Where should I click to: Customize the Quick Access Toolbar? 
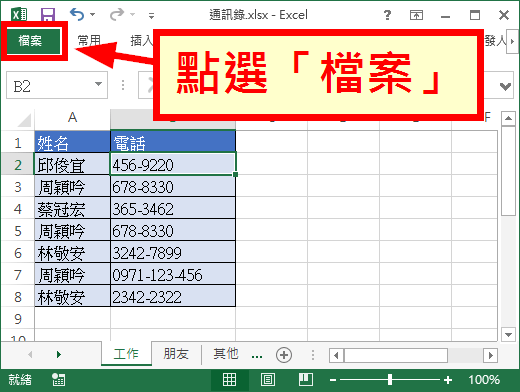click(151, 15)
